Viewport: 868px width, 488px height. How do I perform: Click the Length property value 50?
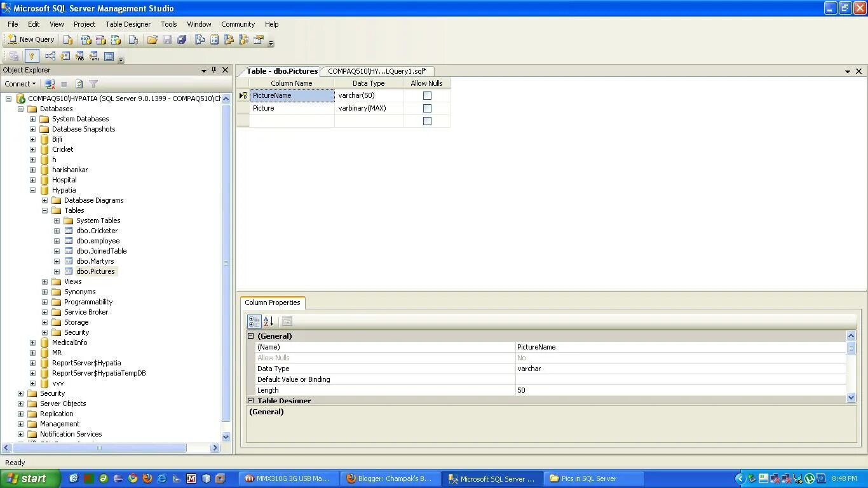(x=681, y=390)
